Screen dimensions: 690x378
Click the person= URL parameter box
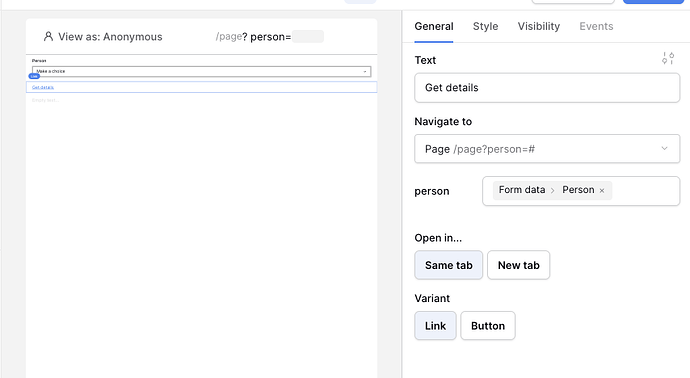[308, 37]
